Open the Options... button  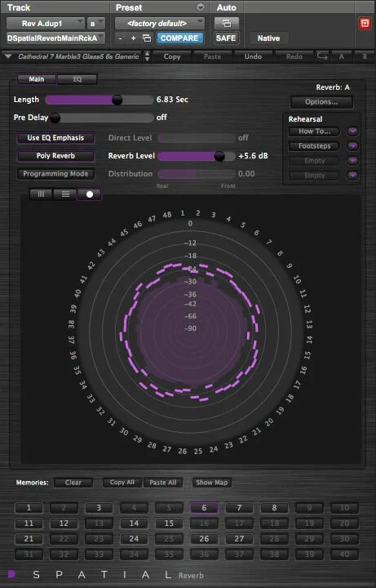click(321, 101)
